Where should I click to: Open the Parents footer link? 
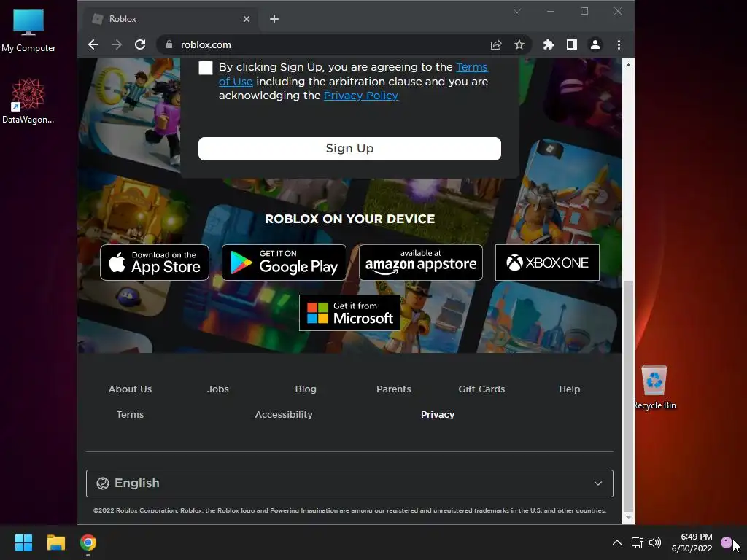[x=393, y=389]
